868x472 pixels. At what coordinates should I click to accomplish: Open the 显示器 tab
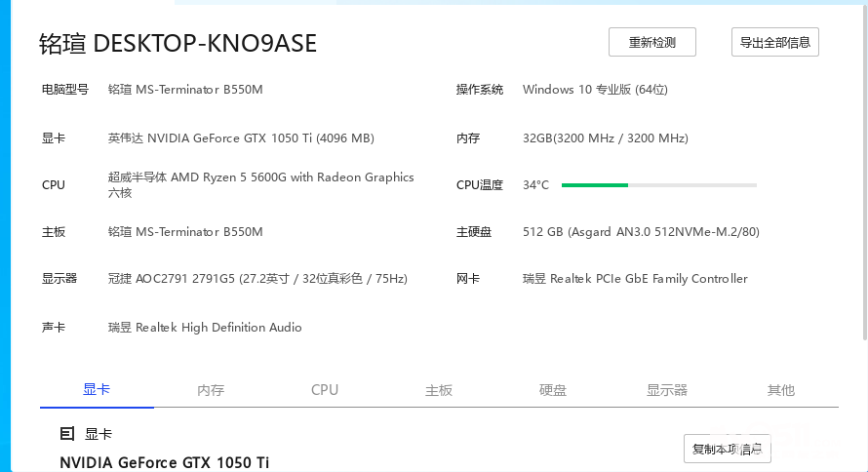tap(667, 390)
